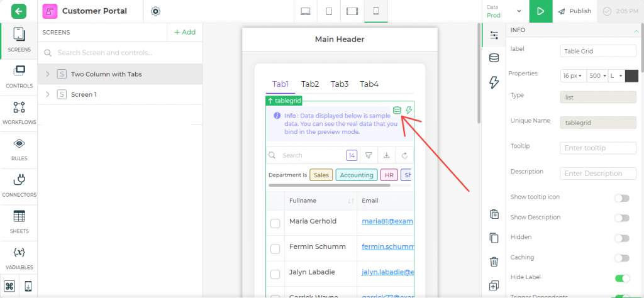Toggle Show Description switch

[622, 218]
